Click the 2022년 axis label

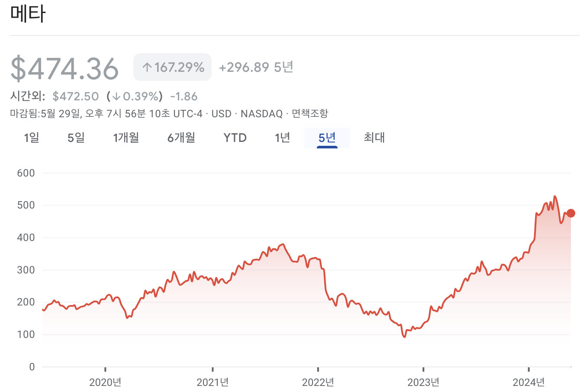click(319, 382)
